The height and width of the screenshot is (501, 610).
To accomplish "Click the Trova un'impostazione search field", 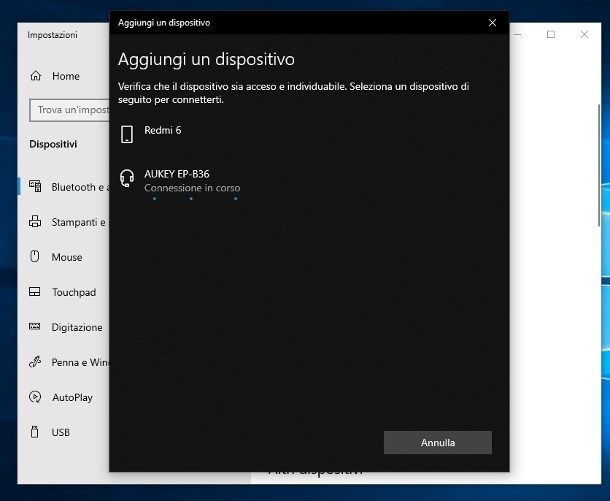I will 70,110.
